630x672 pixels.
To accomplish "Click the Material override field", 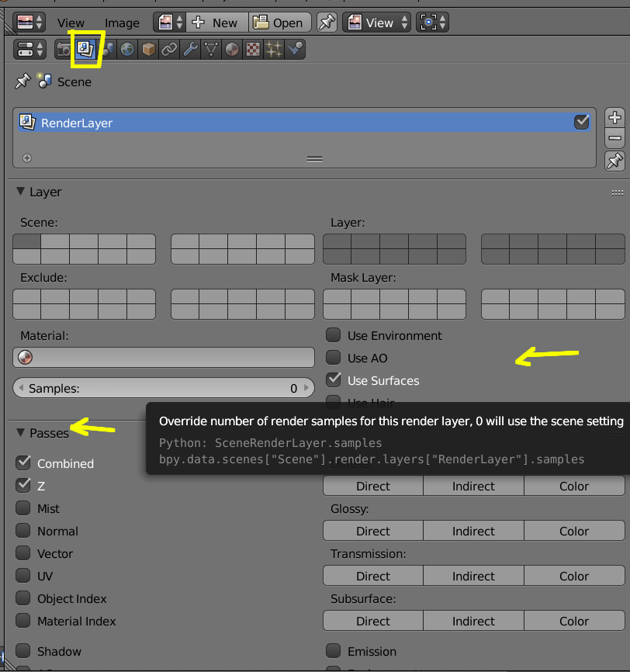I will click(164, 358).
